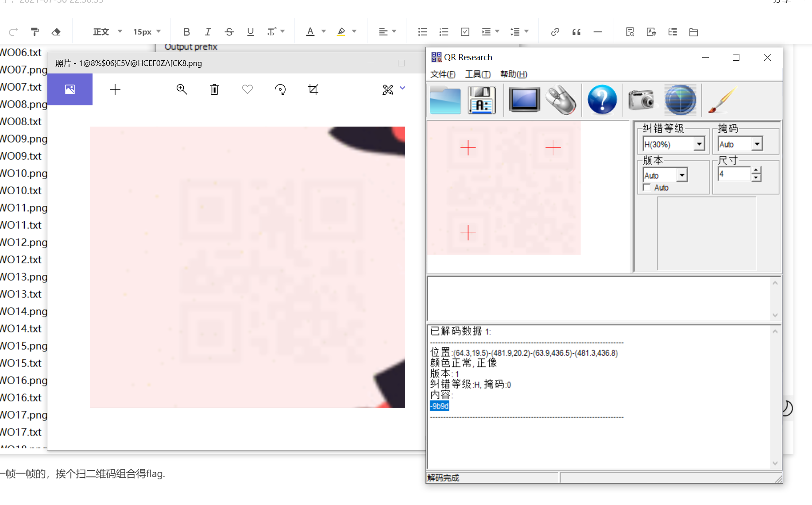The width and height of the screenshot is (812, 505).
Task: Insert a checkbox task list
Action: point(465,32)
